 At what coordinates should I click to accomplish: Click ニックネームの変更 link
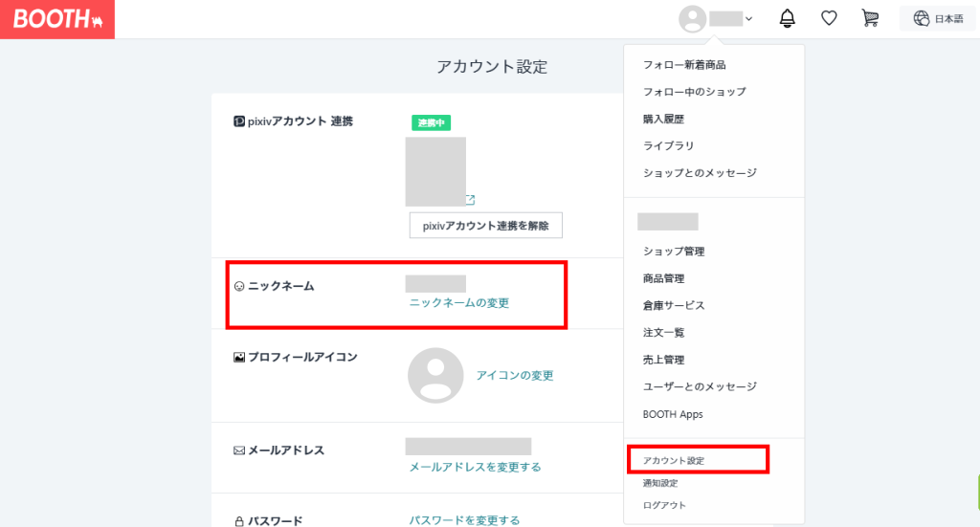click(458, 302)
